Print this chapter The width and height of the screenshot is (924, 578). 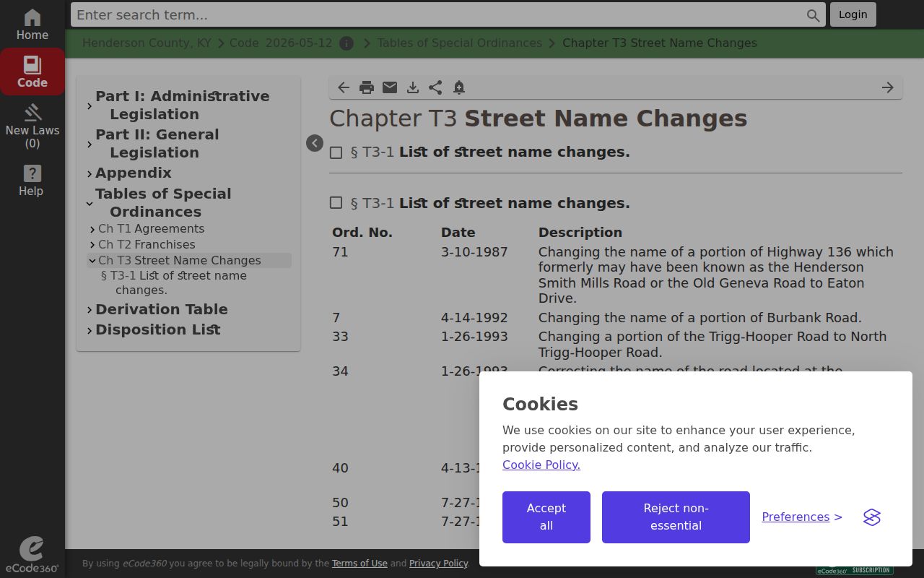[367, 87]
